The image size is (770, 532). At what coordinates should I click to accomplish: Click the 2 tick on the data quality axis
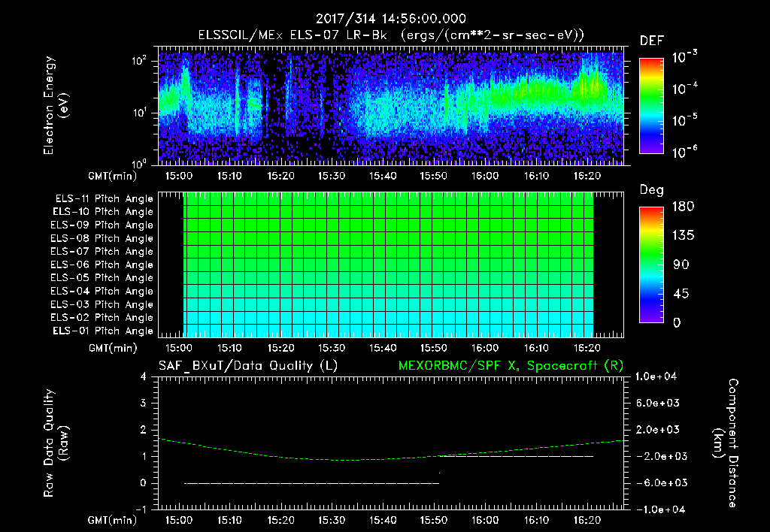(144, 430)
